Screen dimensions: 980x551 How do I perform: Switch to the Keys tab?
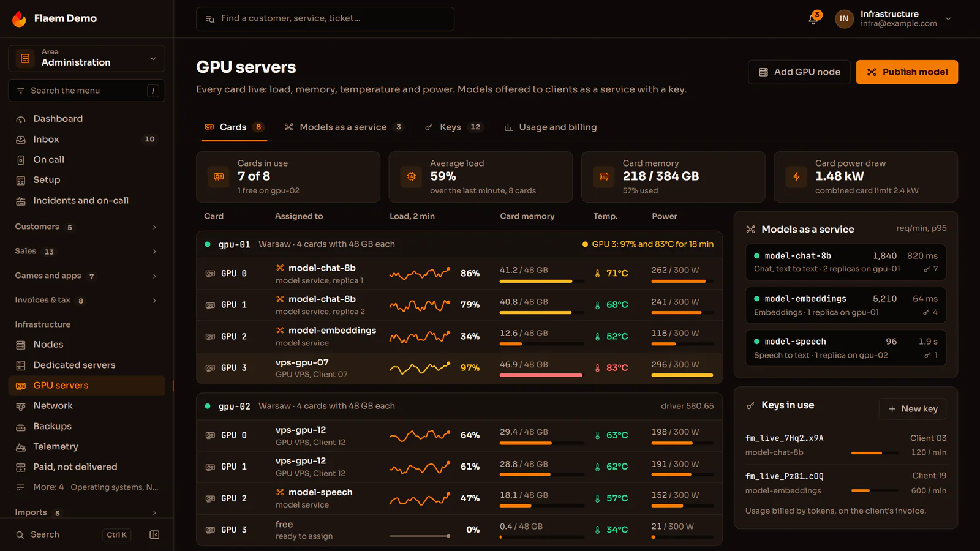tap(453, 127)
